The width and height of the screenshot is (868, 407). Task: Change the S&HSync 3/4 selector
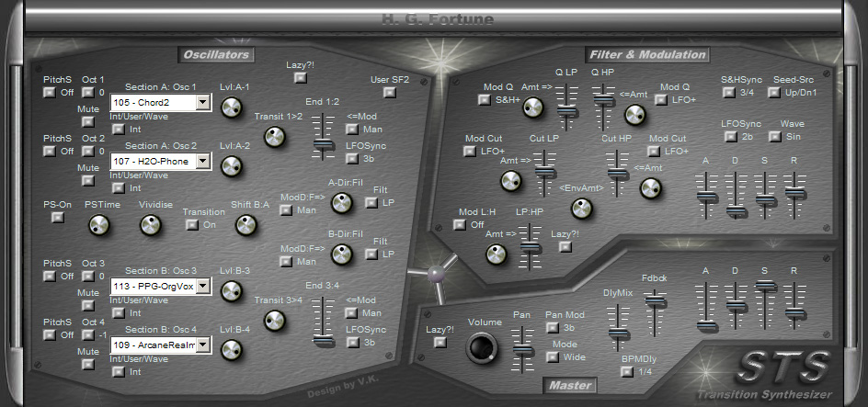729,93
